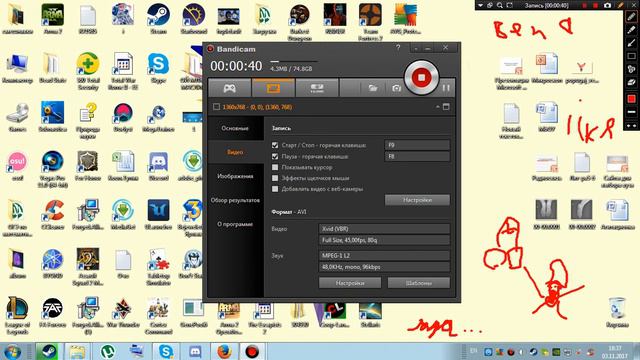Click the Full Size, 45.00fps, 80q text

pos(349,240)
